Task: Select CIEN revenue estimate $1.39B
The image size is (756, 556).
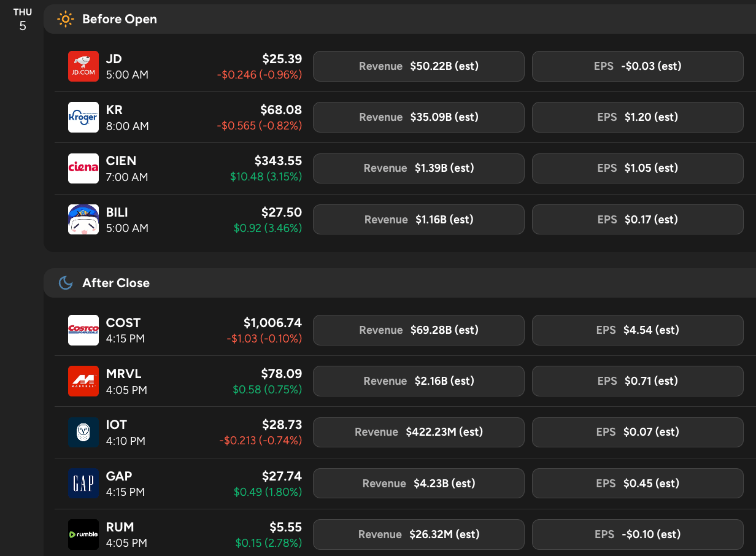Action: pyautogui.click(x=418, y=168)
